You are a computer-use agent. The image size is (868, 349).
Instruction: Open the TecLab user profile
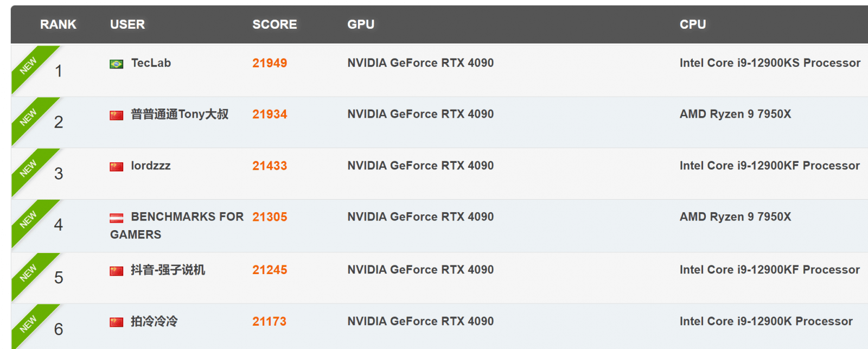(x=151, y=63)
